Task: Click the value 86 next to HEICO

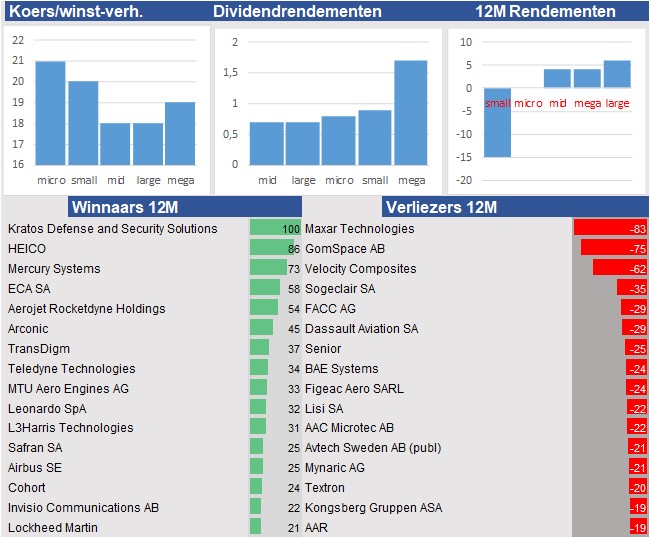Action: pyautogui.click(x=294, y=249)
